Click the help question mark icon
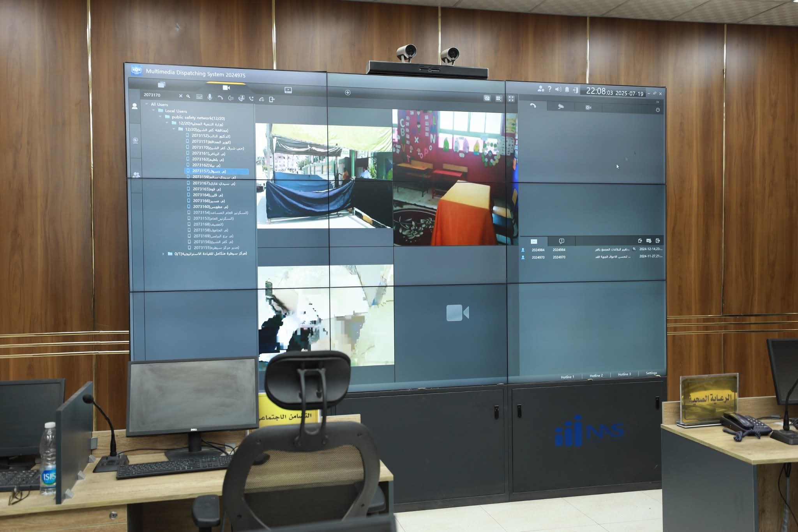This screenshot has width=798, height=532. click(x=549, y=89)
